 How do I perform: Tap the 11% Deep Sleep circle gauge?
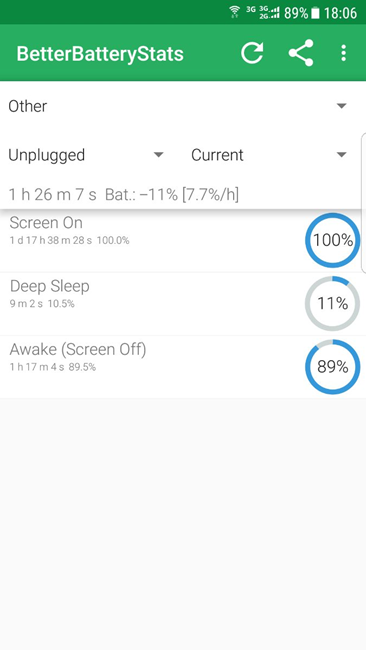coord(332,303)
